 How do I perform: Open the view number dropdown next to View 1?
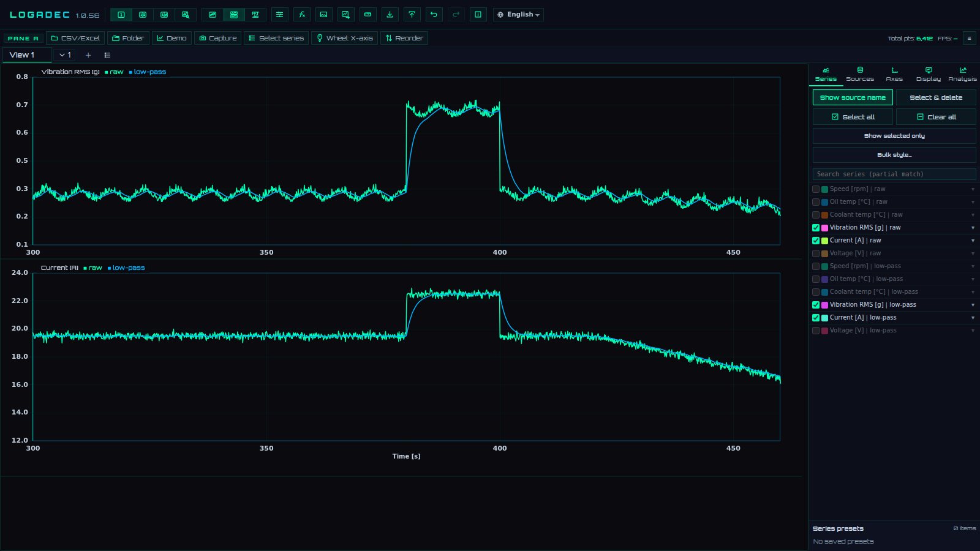(x=65, y=55)
